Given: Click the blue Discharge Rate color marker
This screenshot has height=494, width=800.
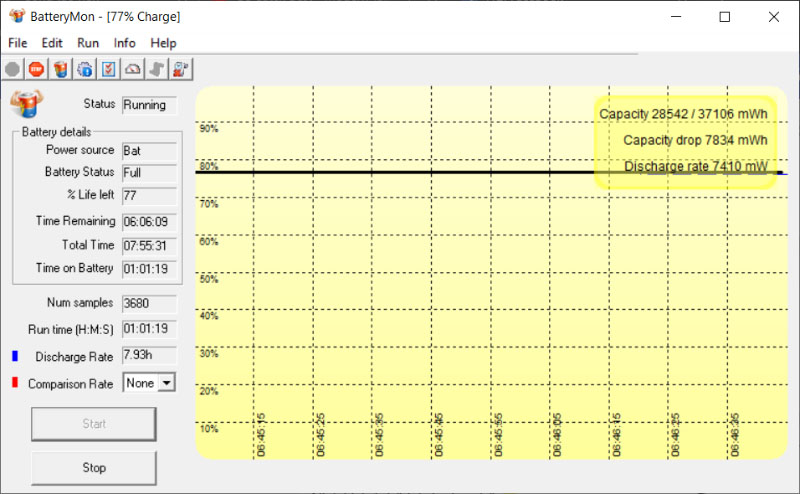Looking at the screenshot, I should coord(15,356).
